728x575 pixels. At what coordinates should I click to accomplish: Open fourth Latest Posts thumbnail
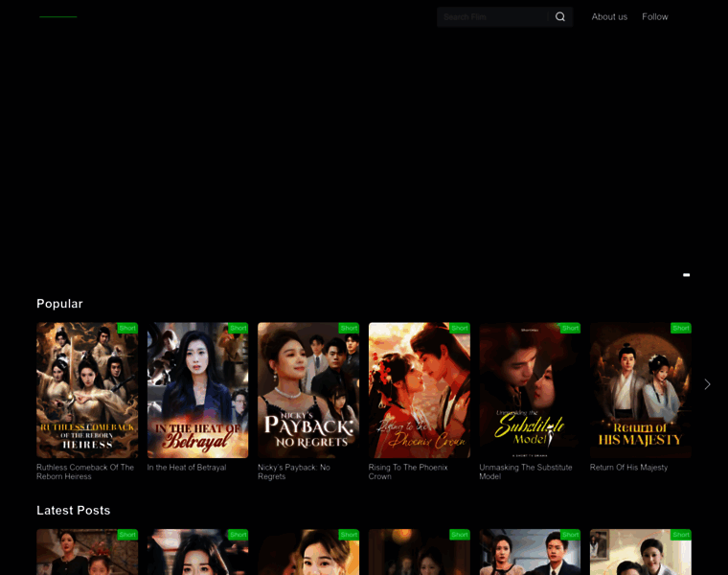(x=420, y=552)
